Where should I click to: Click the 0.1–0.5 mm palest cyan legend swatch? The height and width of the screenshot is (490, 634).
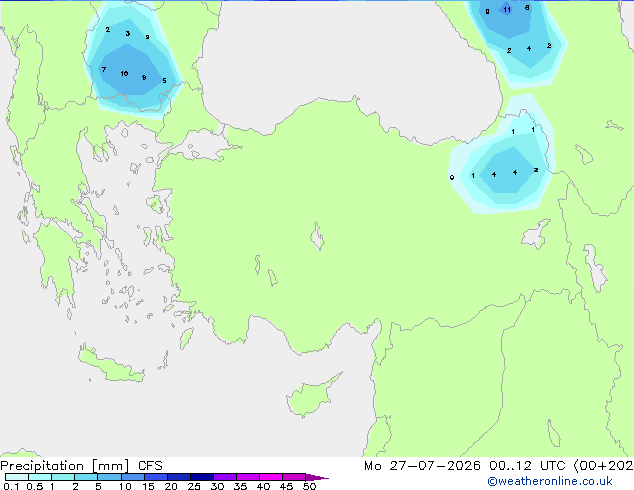click(x=17, y=477)
